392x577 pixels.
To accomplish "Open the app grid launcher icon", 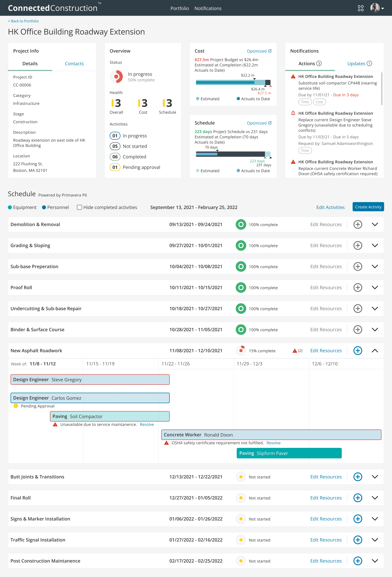I will pyautogui.click(x=360, y=8).
